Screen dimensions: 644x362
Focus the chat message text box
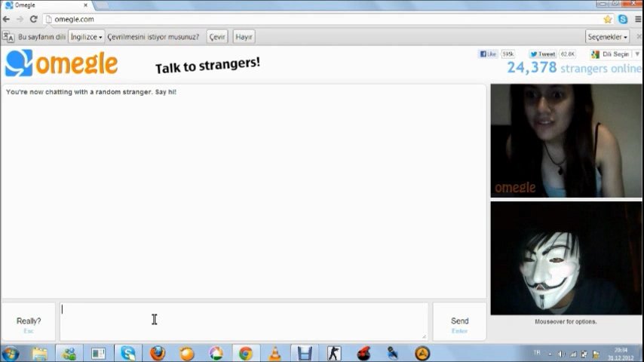pyautogui.click(x=244, y=322)
